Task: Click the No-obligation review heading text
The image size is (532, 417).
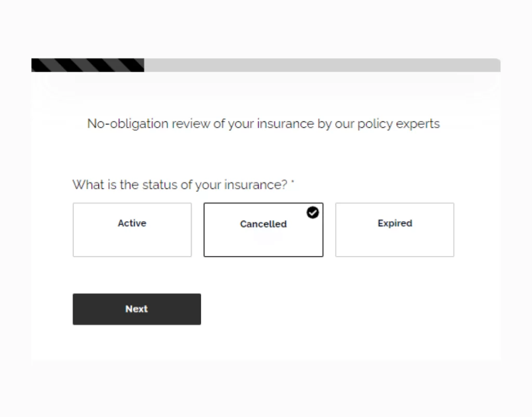Action: click(263, 124)
